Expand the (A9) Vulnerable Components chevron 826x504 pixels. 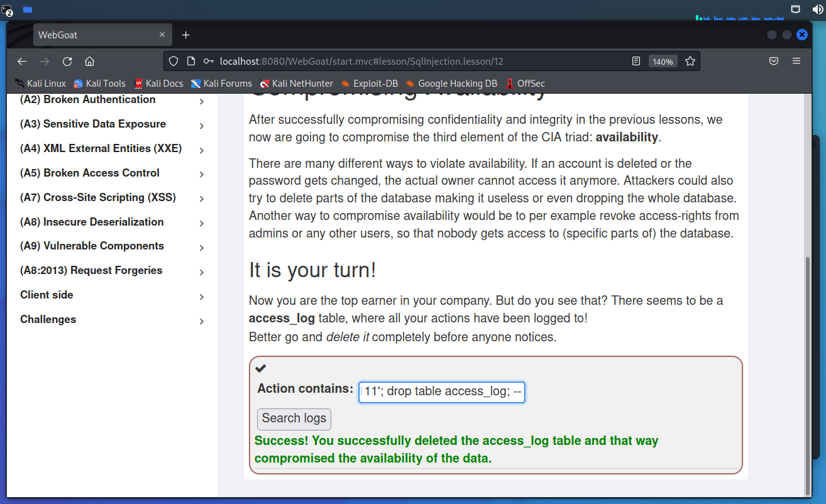click(202, 248)
